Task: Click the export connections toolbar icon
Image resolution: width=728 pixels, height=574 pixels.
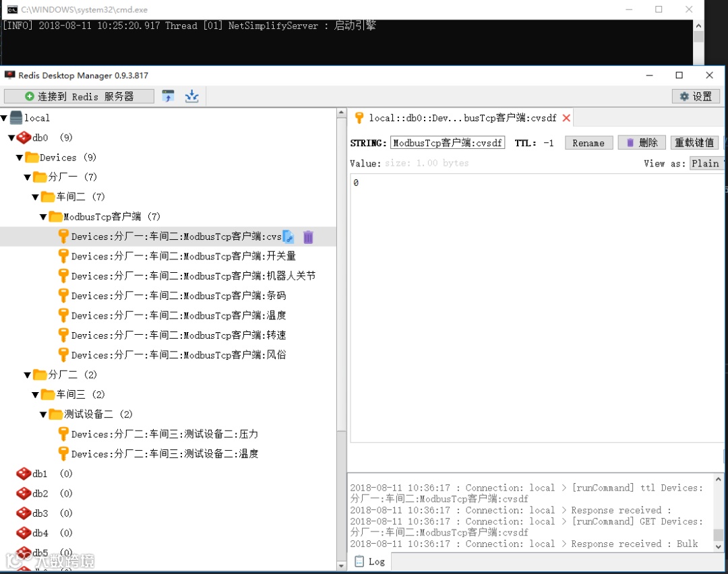Action: point(191,96)
